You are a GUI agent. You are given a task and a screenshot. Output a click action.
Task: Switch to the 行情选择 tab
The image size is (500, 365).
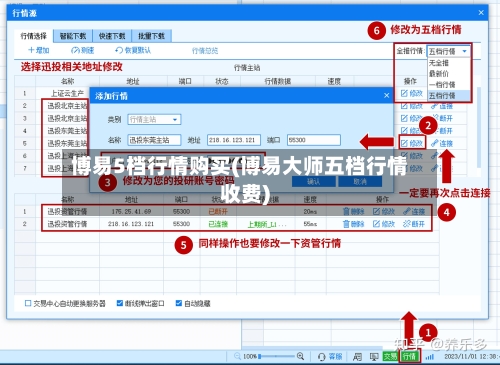pyautogui.click(x=33, y=36)
